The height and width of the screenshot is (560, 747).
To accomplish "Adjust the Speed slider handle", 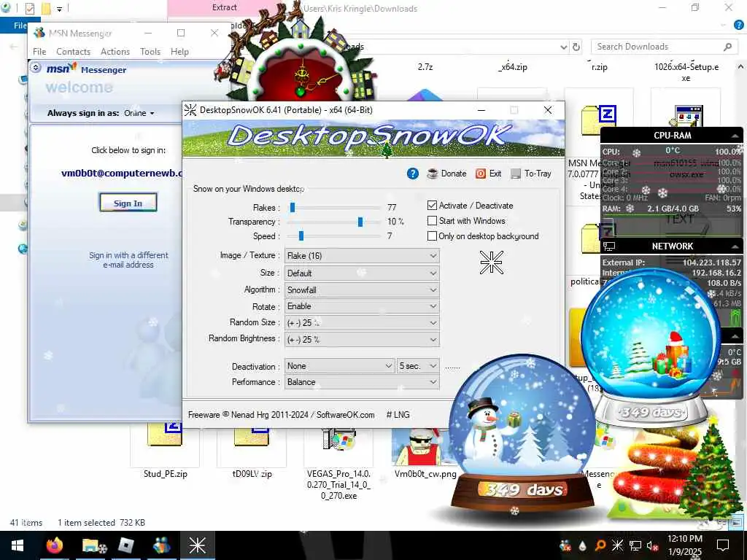I will (301, 236).
